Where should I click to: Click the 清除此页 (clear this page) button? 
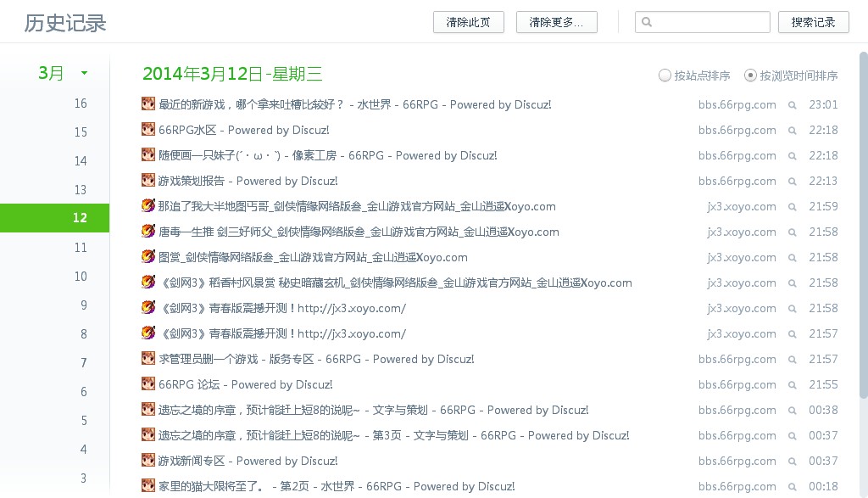[x=468, y=22]
